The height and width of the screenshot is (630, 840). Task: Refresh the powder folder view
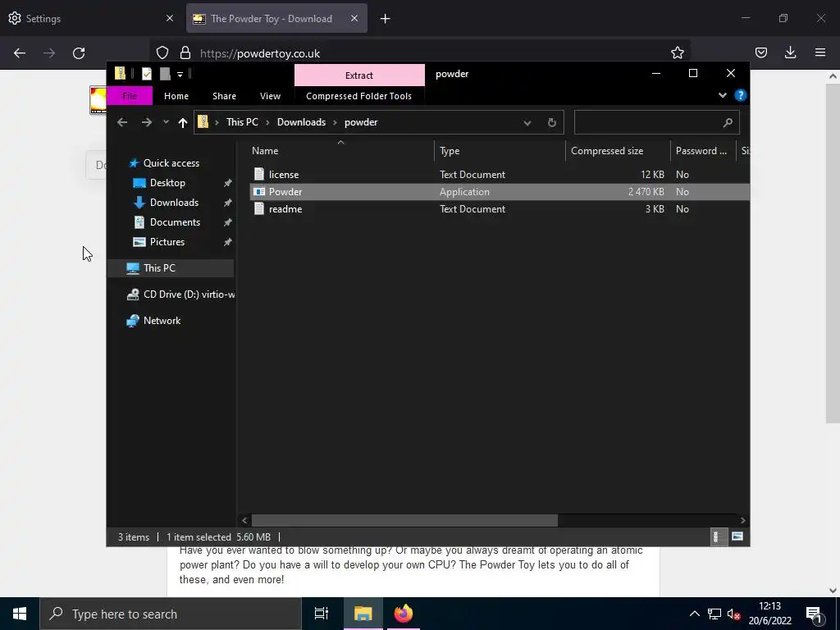[x=552, y=123]
